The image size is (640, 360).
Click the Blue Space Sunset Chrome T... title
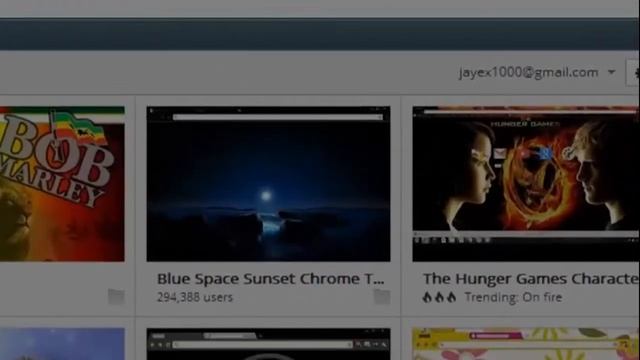click(x=271, y=279)
